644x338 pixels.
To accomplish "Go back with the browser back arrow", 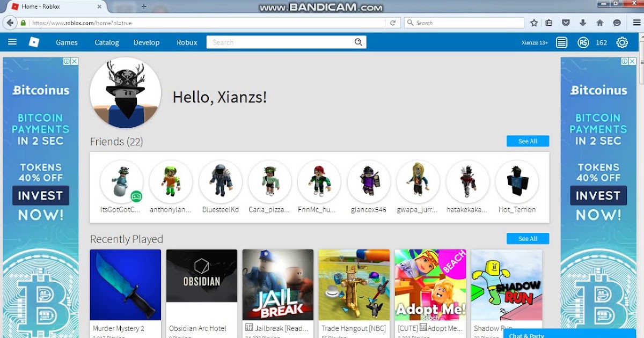I will coord(10,23).
